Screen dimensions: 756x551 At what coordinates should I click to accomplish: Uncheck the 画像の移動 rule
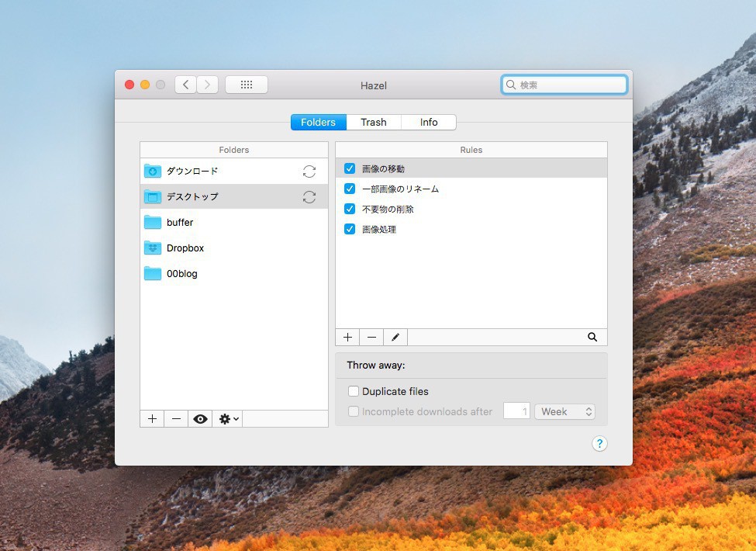coord(350,168)
